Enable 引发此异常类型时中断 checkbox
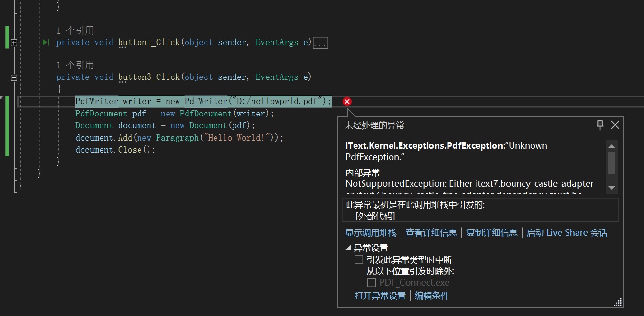The image size is (644, 316). click(359, 260)
